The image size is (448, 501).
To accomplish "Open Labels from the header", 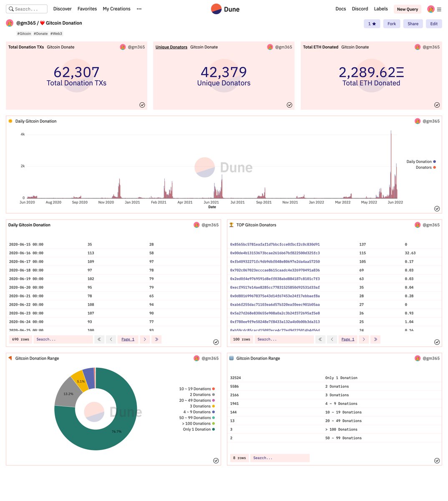I will click(381, 9).
